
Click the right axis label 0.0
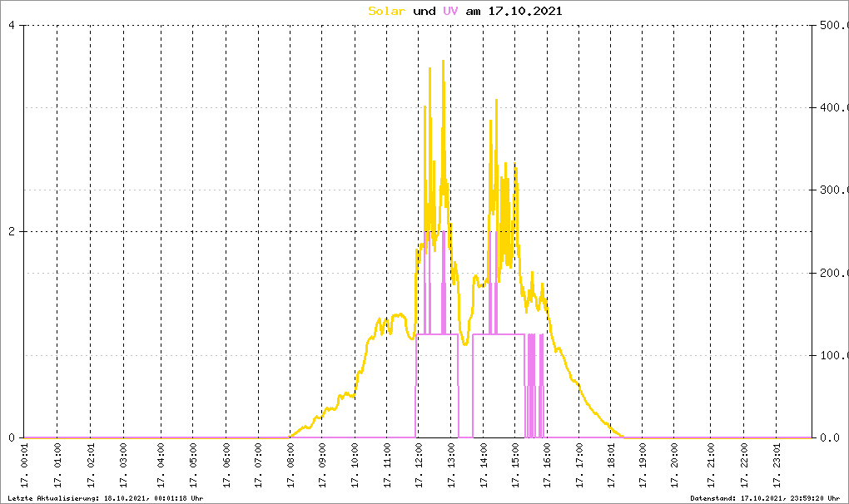coord(834,437)
